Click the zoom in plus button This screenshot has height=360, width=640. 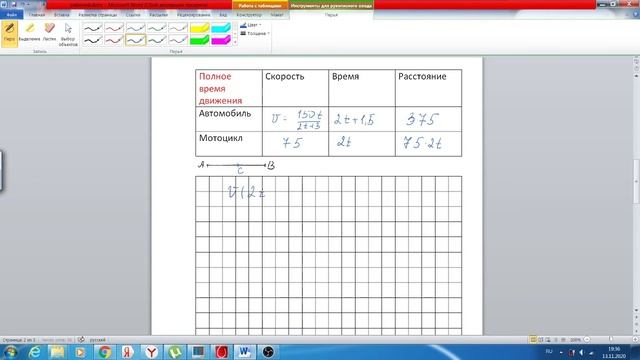636,340
